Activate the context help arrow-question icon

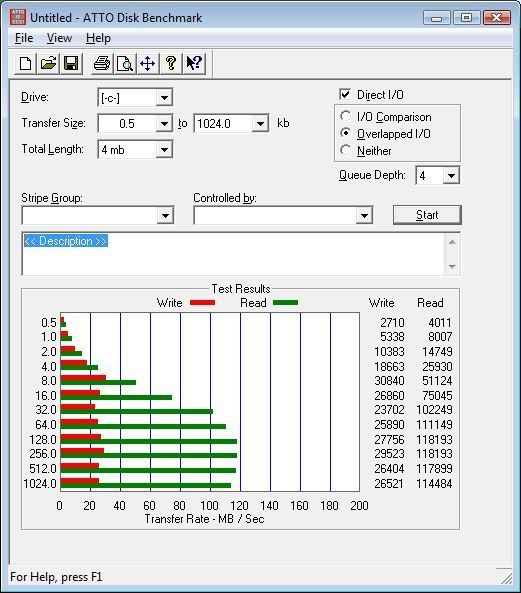coord(194,63)
